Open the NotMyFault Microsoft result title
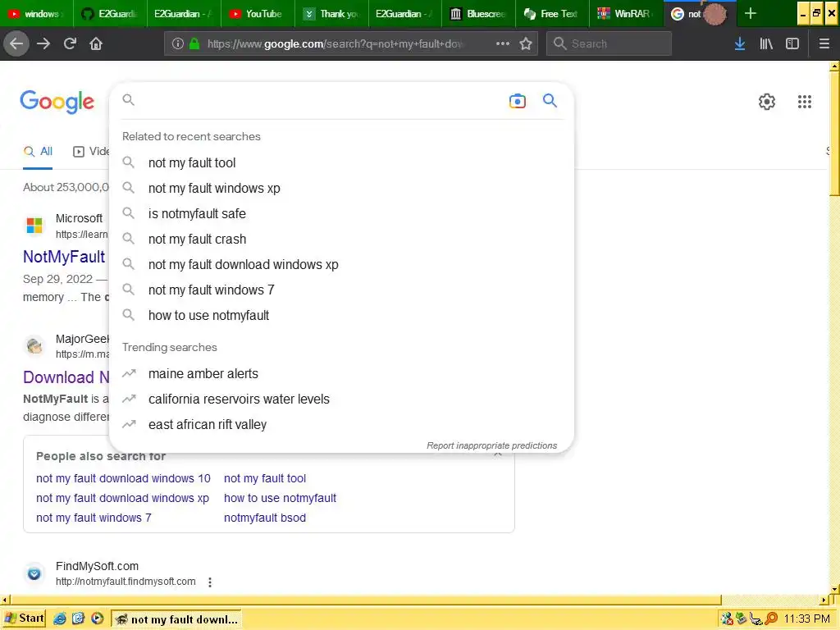This screenshot has width=840, height=630. click(64, 257)
